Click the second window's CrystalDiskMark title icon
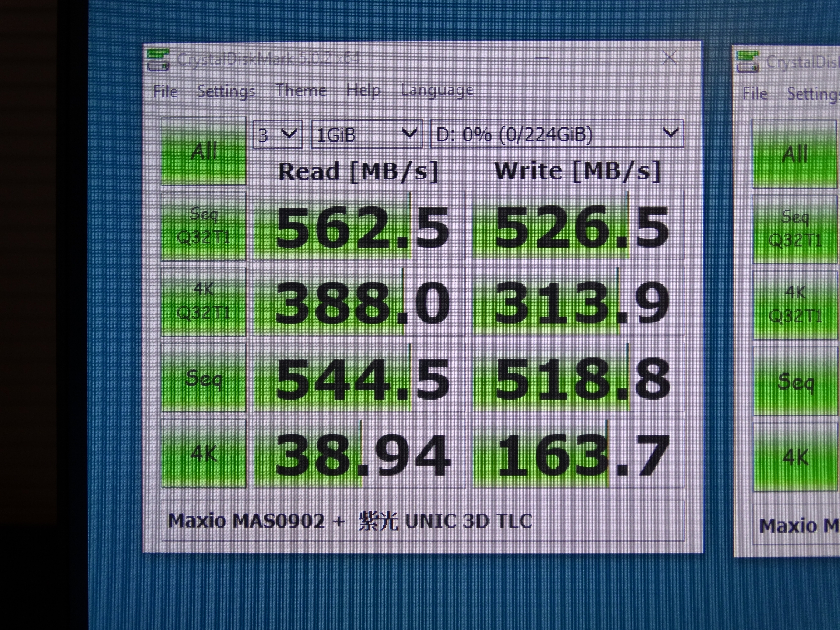Image resolution: width=840 pixels, height=630 pixels. [x=748, y=61]
